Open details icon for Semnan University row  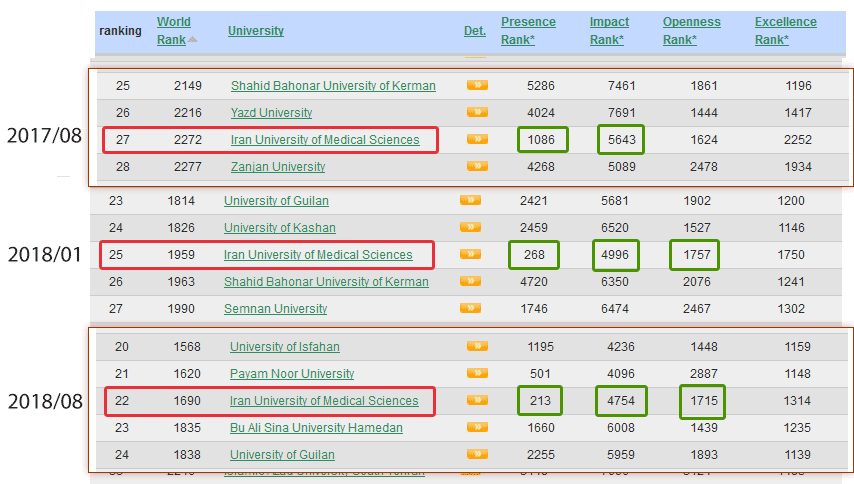(x=470, y=308)
